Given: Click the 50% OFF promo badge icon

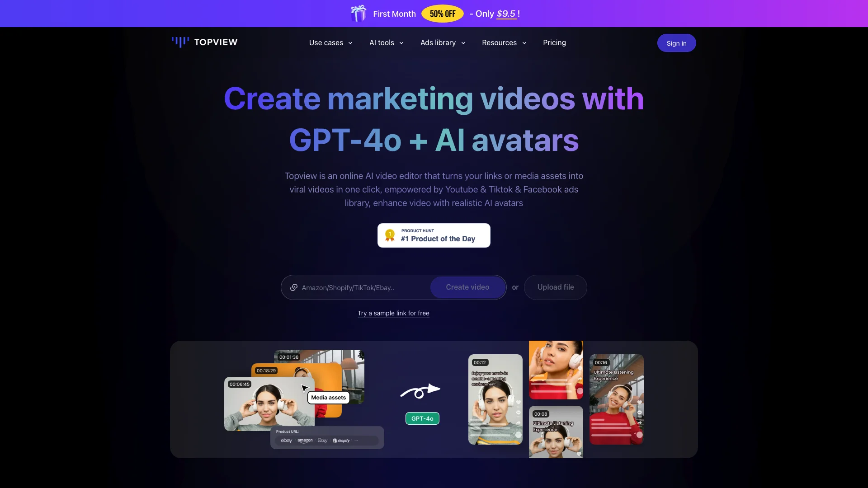Looking at the screenshot, I should 442,13.
